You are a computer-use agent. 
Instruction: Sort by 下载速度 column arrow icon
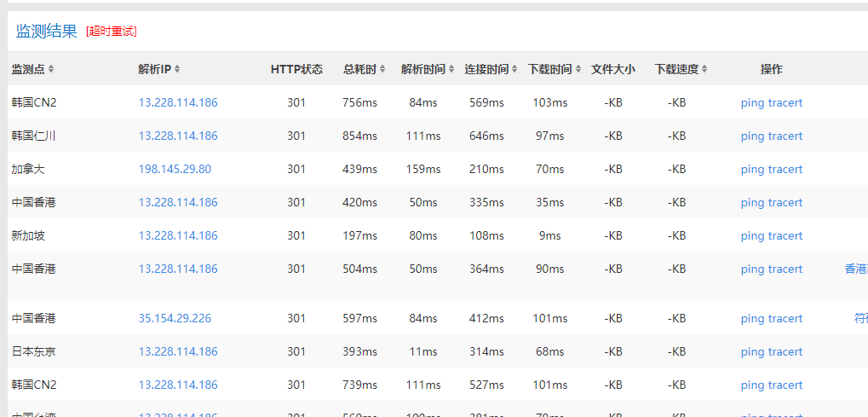tap(704, 69)
